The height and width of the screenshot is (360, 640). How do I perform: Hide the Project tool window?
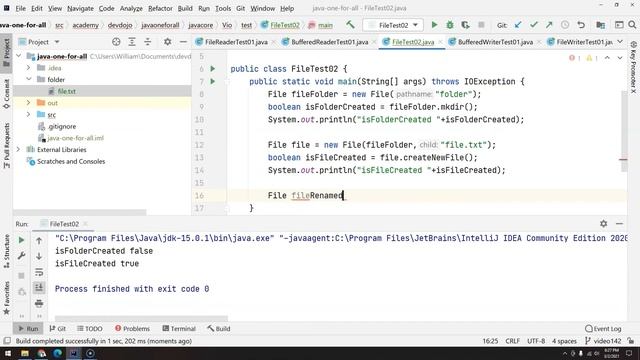pyautogui.click(x=183, y=42)
